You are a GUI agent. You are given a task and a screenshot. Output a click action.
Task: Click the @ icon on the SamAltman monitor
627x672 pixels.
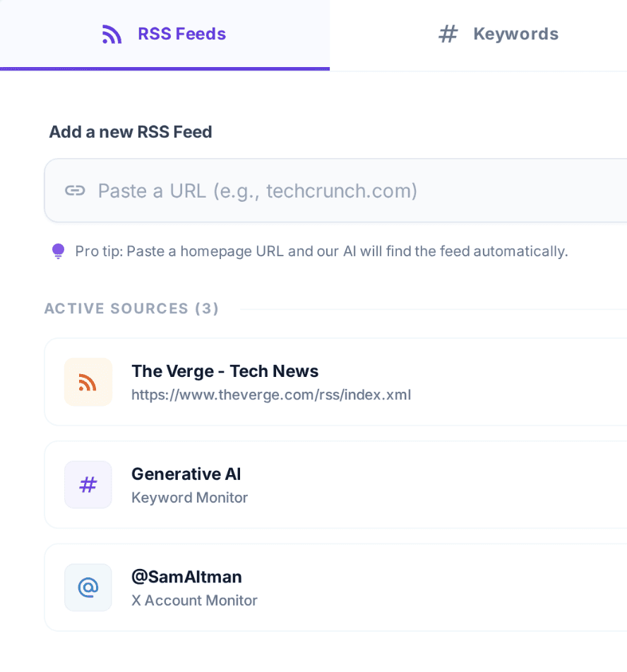click(88, 587)
